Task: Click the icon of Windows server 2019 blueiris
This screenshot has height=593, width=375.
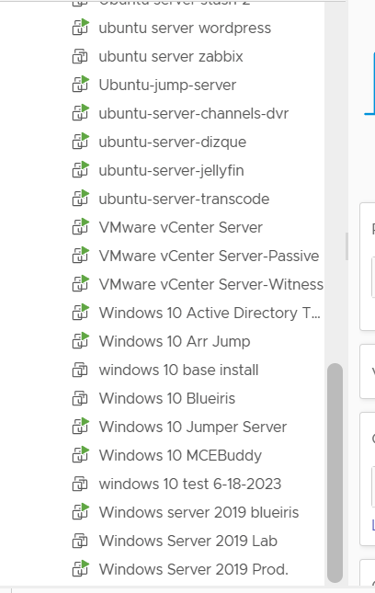Action: (80, 512)
